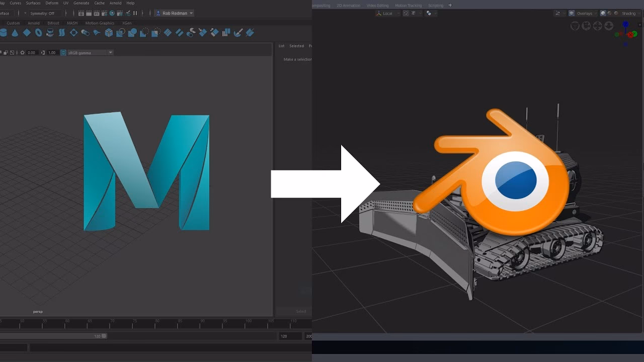Open the Curves menu in Maya

[16, 3]
